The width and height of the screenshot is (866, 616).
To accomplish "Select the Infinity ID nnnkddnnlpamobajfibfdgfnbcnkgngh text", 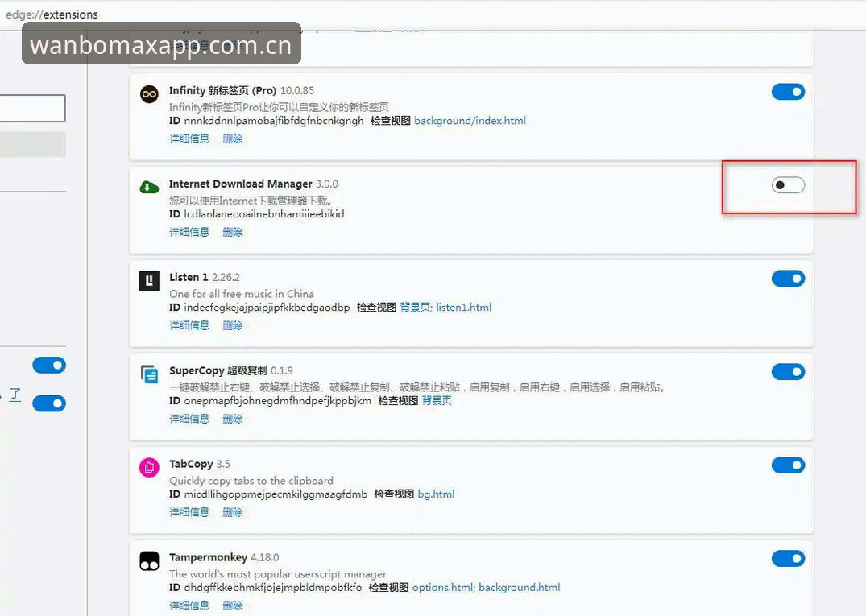I will click(274, 120).
